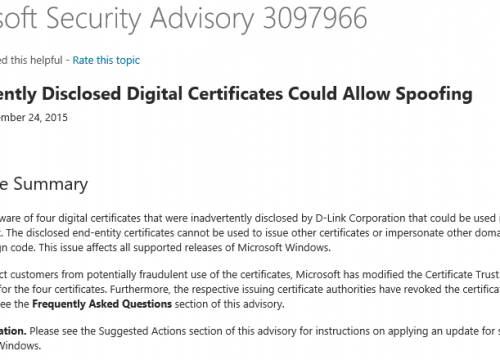Image resolution: width=500 pixels, height=360 pixels.
Task: Click the advisory number 3097966 in title
Action: [315, 18]
